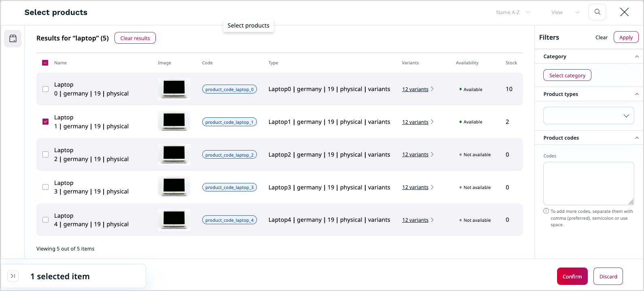This screenshot has width=644, height=291.
Task: Open 12 variants link for Laptop 3
Action: pos(415,187)
